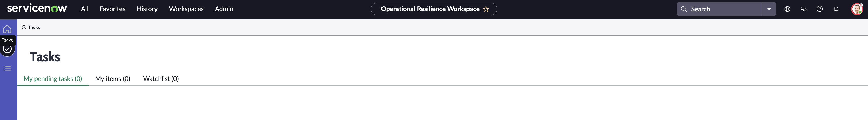The image size is (868, 120).
Task: Open the History menu
Action: [x=147, y=9]
